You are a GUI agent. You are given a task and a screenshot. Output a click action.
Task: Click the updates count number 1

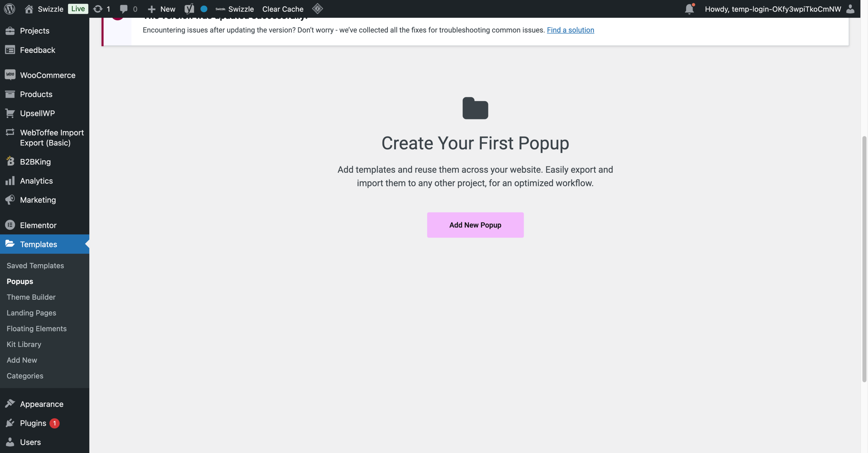[108, 9]
